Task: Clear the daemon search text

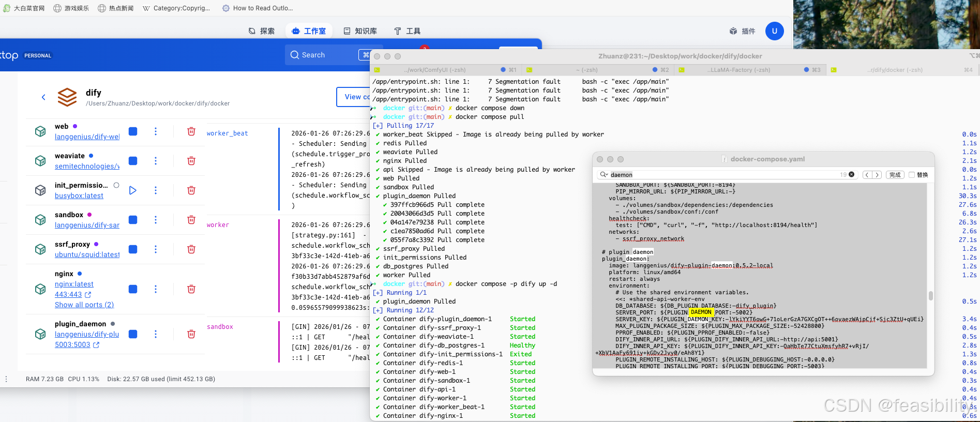Action: click(851, 175)
